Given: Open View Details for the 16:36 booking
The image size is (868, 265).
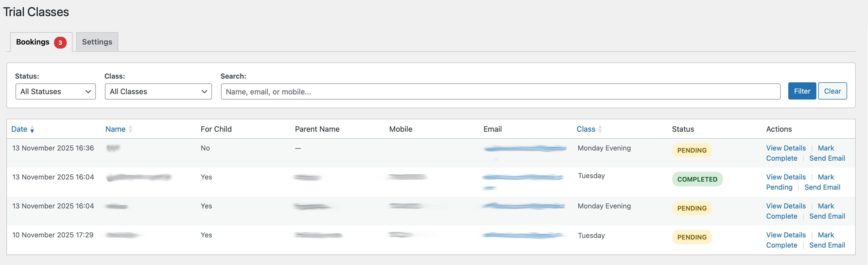Looking at the screenshot, I should [x=786, y=148].
